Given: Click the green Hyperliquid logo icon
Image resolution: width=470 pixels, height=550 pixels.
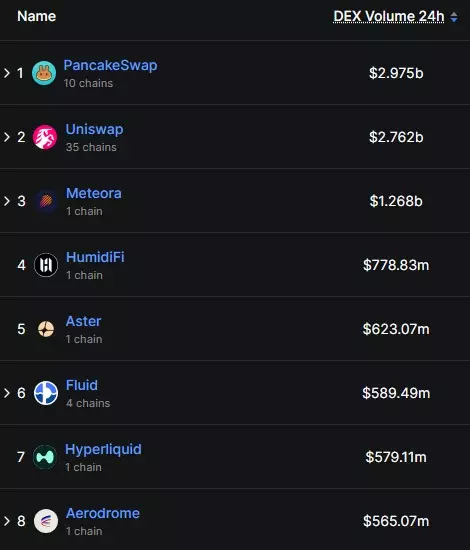Looking at the screenshot, I should tap(45, 457).
